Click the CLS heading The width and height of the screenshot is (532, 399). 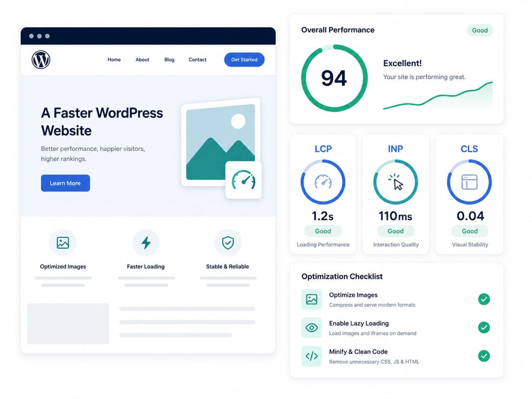(x=469, y=149)
